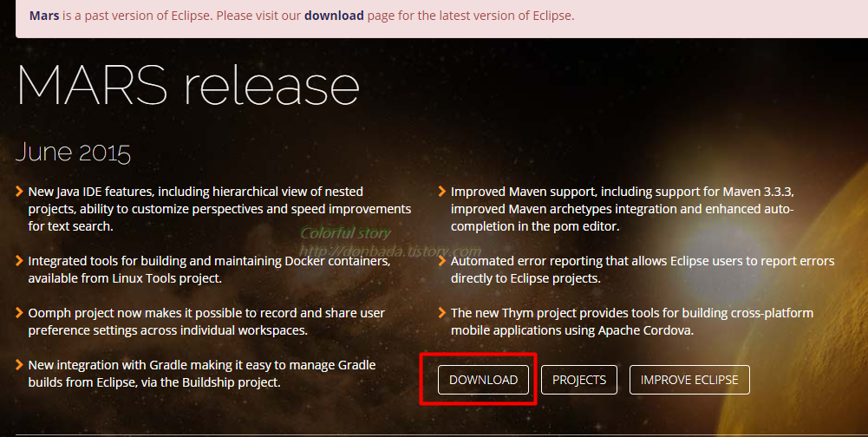Click the bold 'Mars' link in banner

pyautogui.click(x=44, y=16)
